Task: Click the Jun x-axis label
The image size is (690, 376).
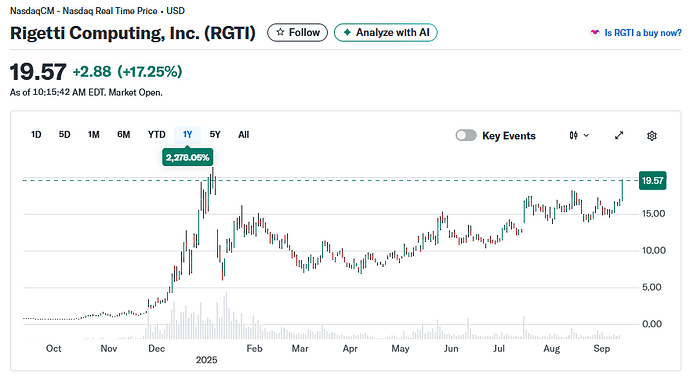Action: point(451,349)
